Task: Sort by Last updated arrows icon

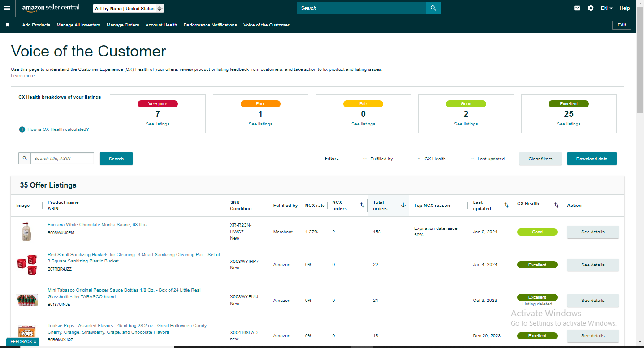Action: click(x=506, y=205)
